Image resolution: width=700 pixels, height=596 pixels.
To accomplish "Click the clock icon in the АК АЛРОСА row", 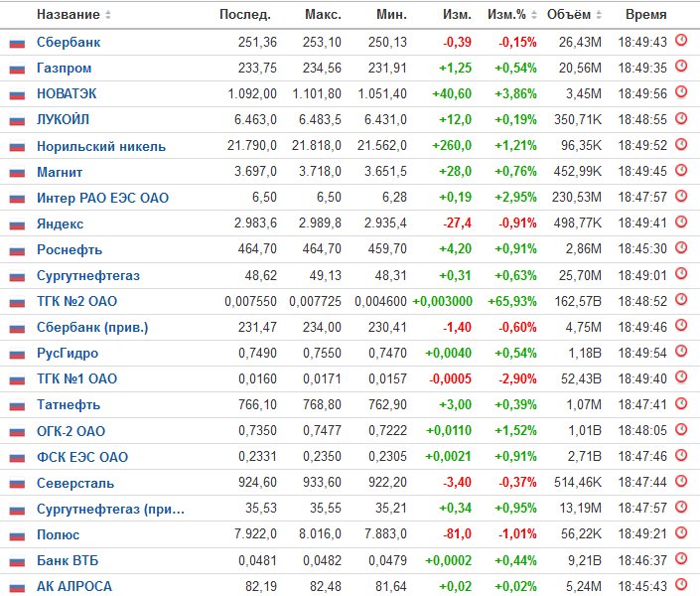I will (681, 584).
